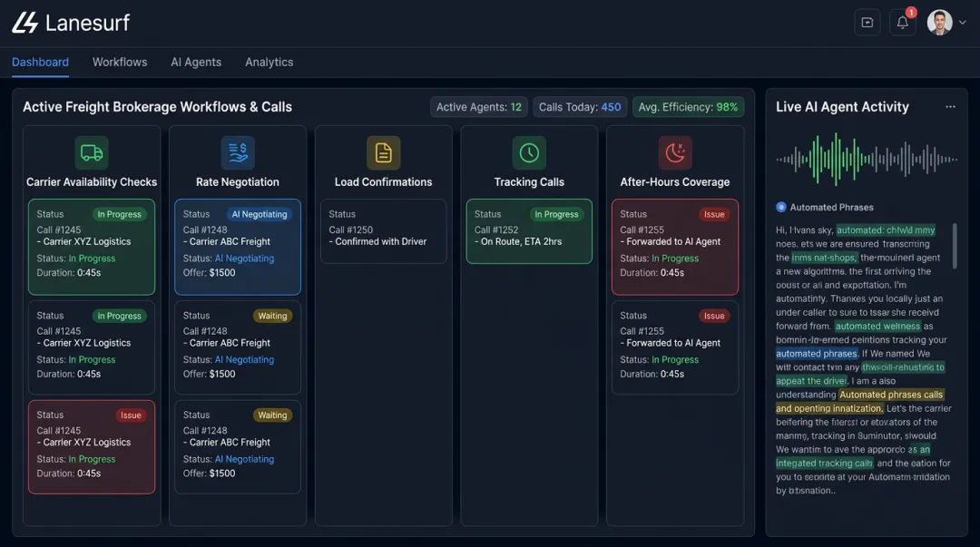
Task: Open the AI Agents tab
Action: 196,63
